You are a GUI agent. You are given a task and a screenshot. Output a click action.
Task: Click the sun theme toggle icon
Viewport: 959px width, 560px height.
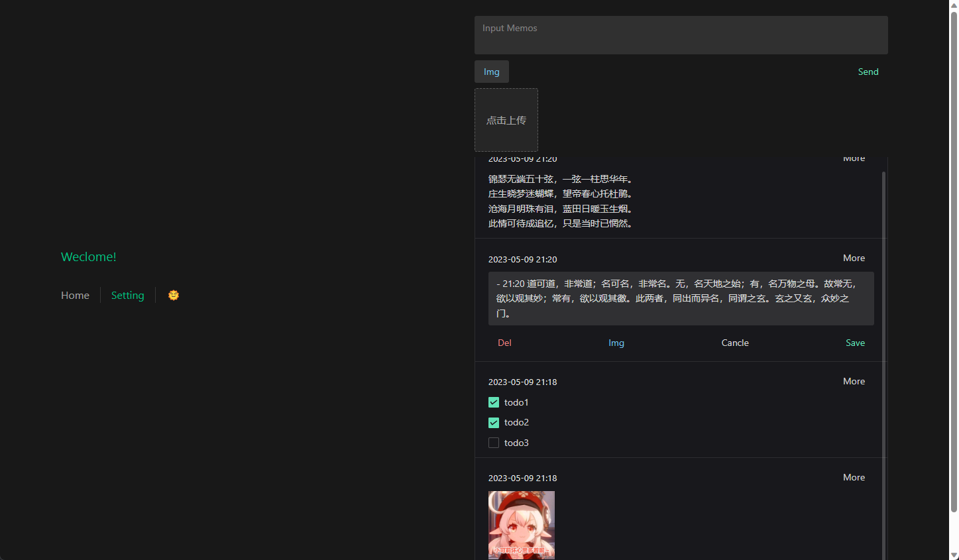point(174,295)
